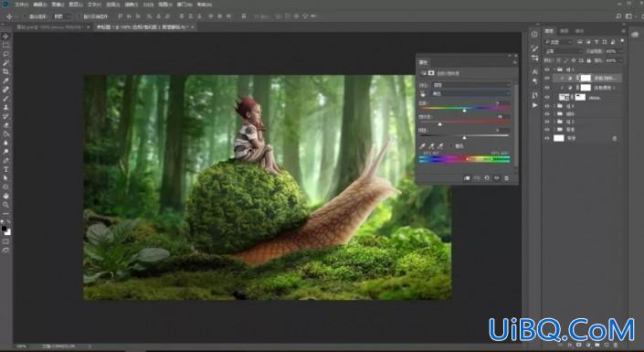Screen dimensions: 644x352
Task: Reset adjustment defaults in Properties panel
Action: click(487, 178)
